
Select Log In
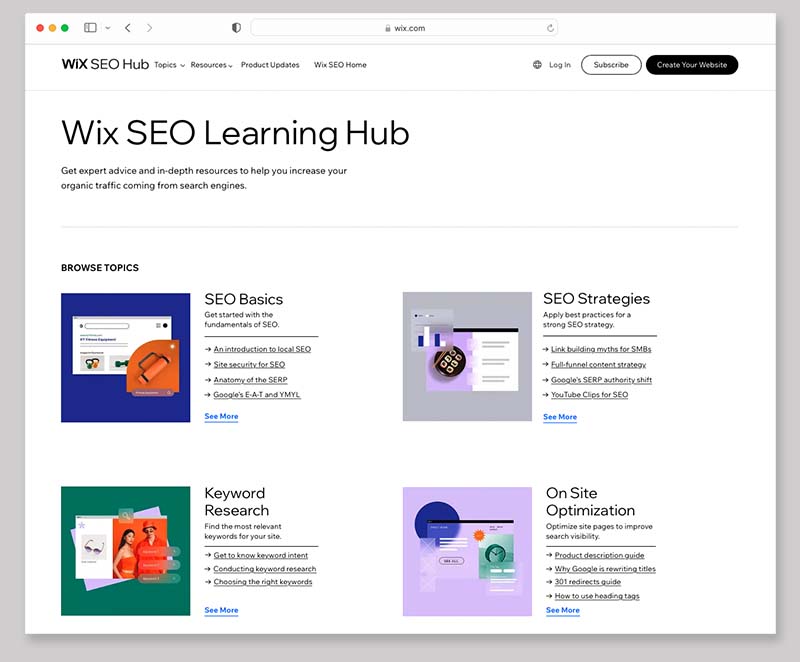[560, 65]
